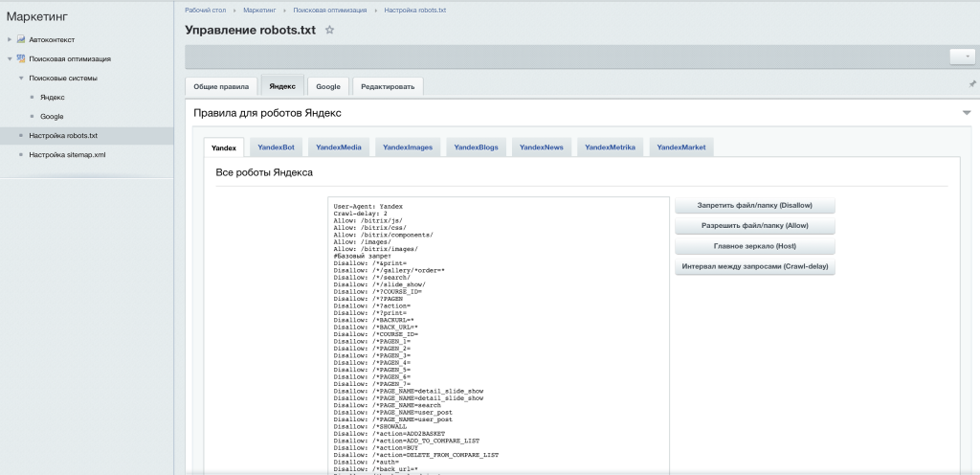Click inside the robots.txt rules text area
This screenshot has height=475, width=980.
pyautogui.click(x=498, y=335)
